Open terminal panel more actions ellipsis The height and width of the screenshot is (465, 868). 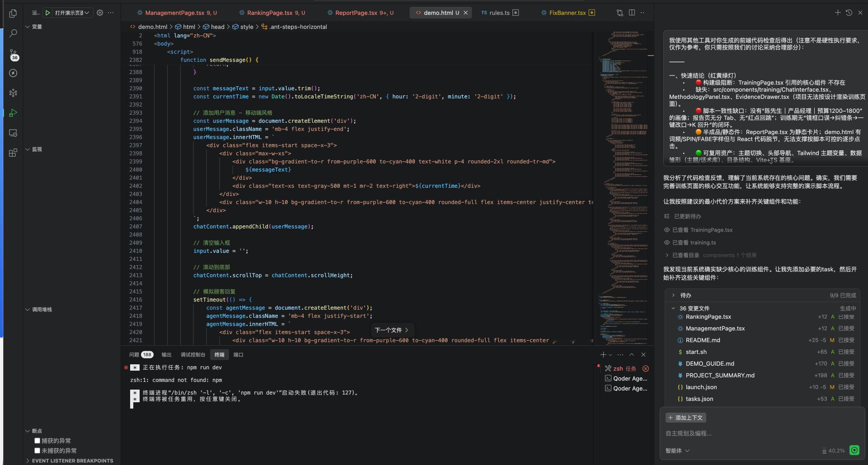(x=620, y=354)
